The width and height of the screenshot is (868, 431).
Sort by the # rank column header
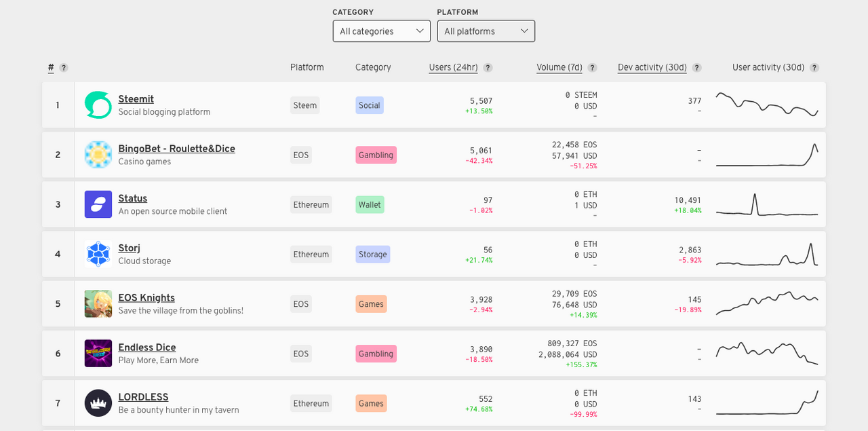coord(51,68)
